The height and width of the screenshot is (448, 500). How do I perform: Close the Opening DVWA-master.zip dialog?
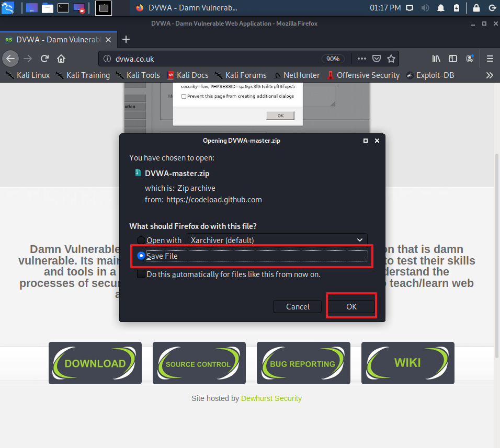tap(377, 141)
